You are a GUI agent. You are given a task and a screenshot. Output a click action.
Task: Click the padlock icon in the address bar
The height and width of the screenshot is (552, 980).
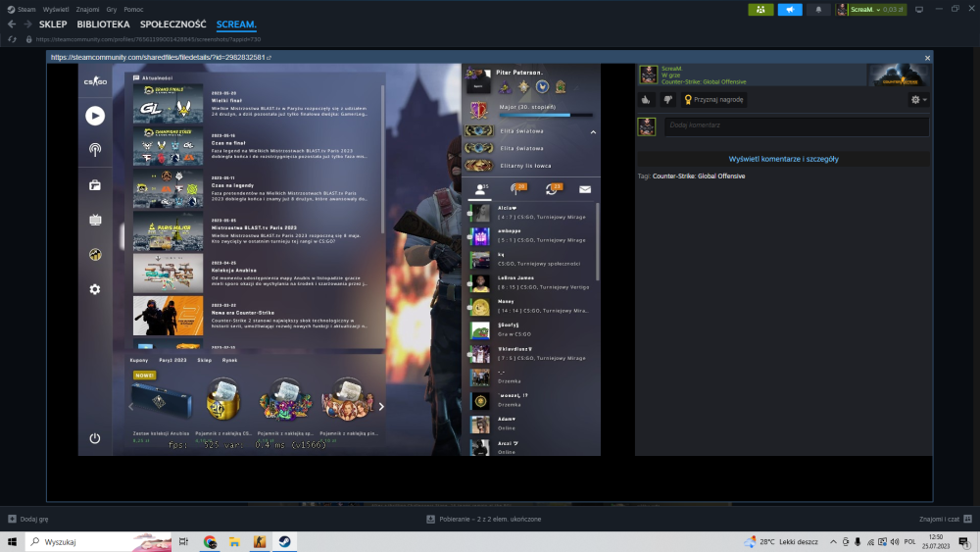[x=28, y=39]
